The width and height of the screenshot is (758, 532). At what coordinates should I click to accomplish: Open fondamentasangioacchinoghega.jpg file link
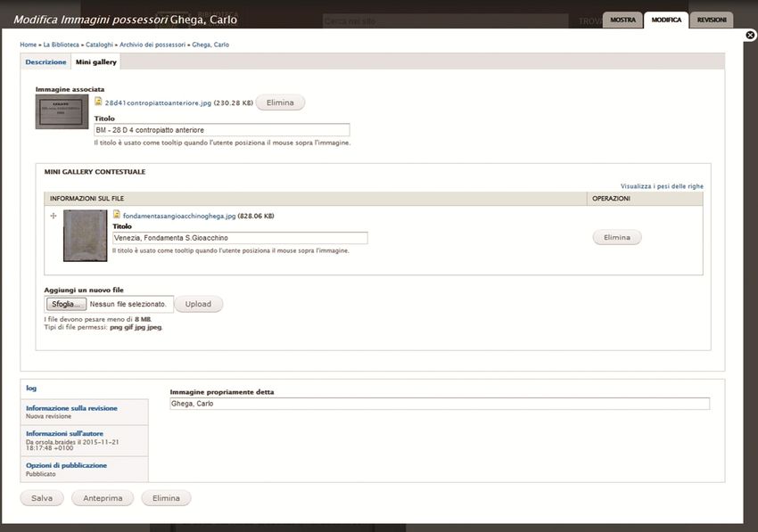click(179, 216)
